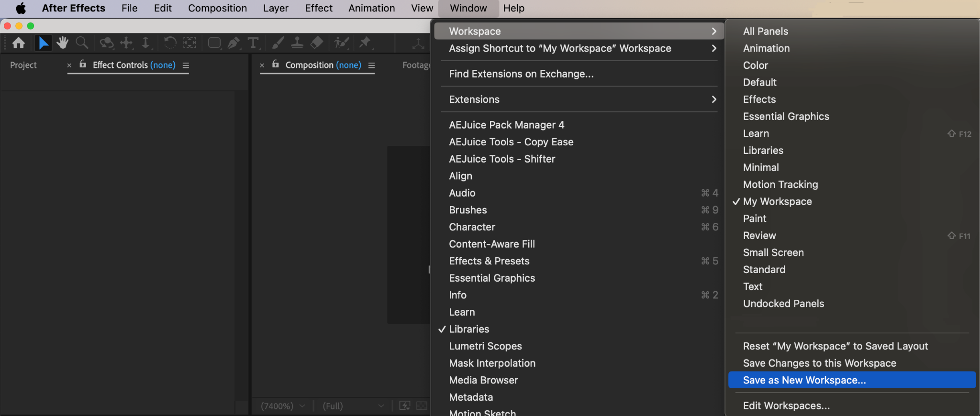This screenshot has height=416, width=980.
Task: Select the Orbit Around Cursor tool
Action: [106, 43]
